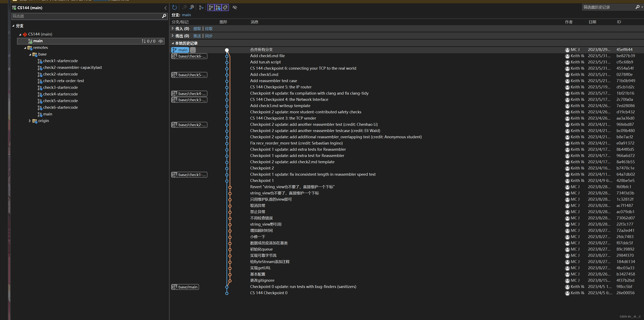Click the go-to-next-commit arrow icon

(192, 7)
